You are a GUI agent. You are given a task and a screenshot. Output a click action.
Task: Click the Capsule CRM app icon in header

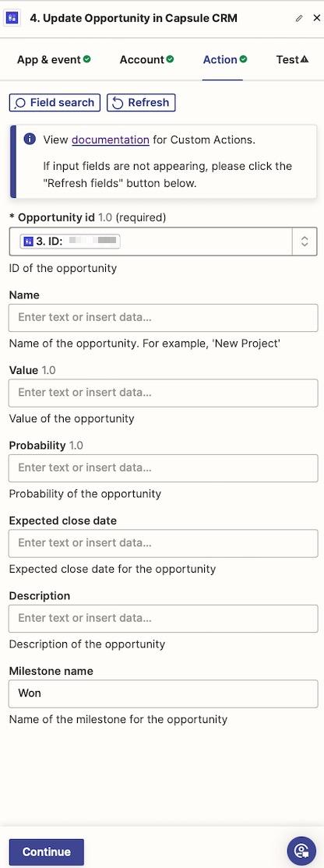pos(12,18)
